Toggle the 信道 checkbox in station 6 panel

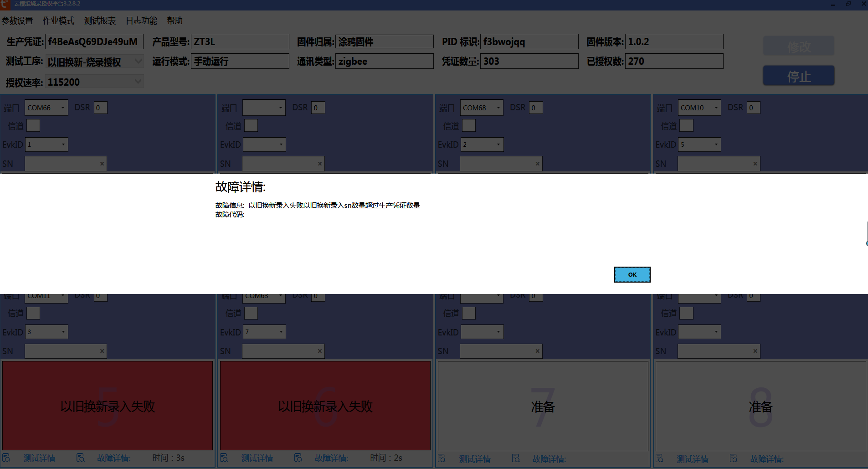coord(251,313)
